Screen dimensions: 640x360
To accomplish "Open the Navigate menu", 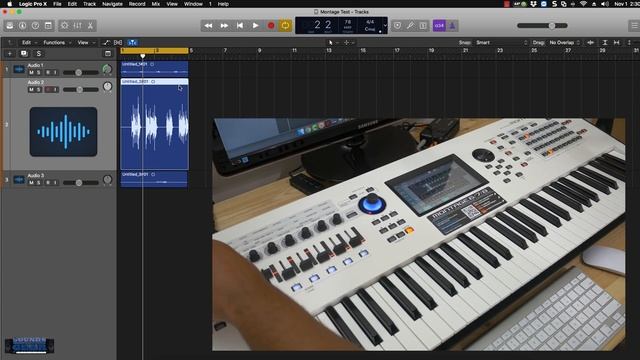I will [x=112, y=4].
